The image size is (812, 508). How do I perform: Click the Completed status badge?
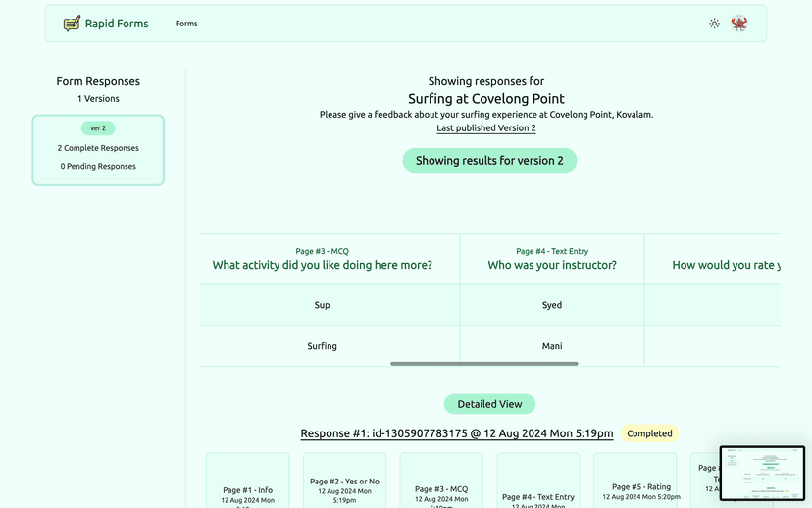(649, 433)
